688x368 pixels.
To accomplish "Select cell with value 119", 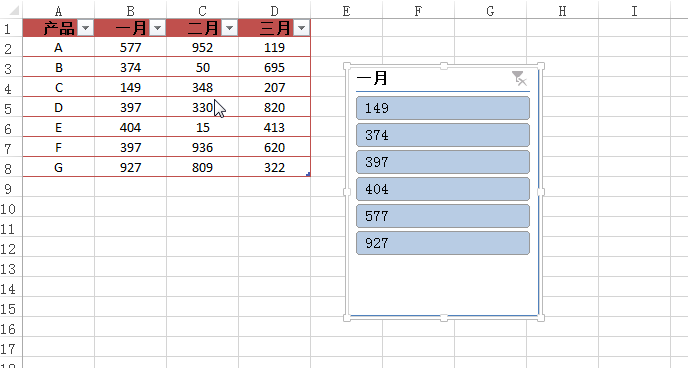I will (274, 47).
